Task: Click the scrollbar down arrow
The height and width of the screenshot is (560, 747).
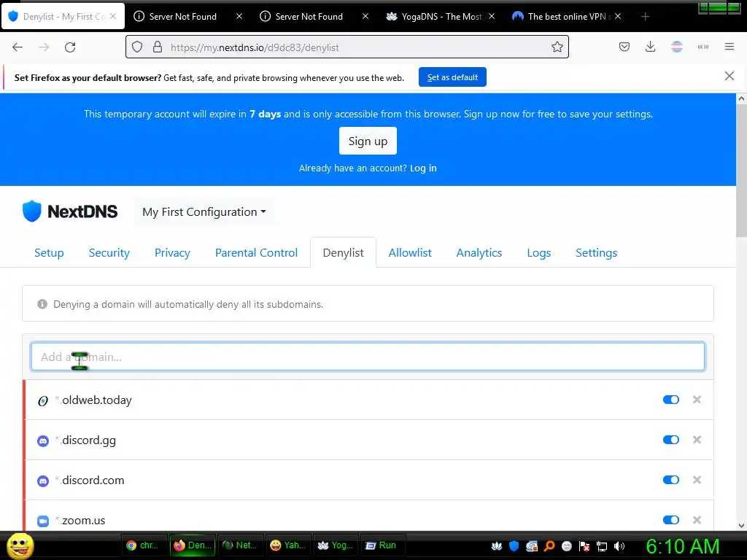Action: click(x=741, y=525)
